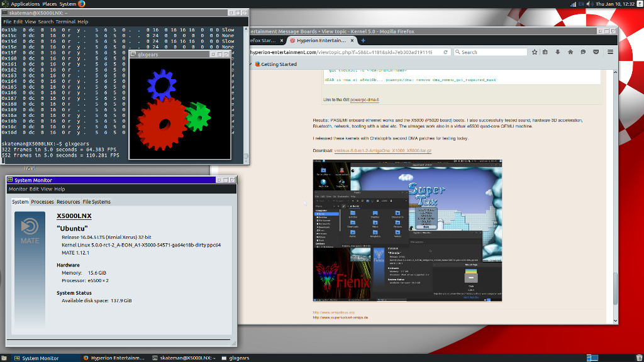Launch Firefox from the top panel icon

(81, 4)
